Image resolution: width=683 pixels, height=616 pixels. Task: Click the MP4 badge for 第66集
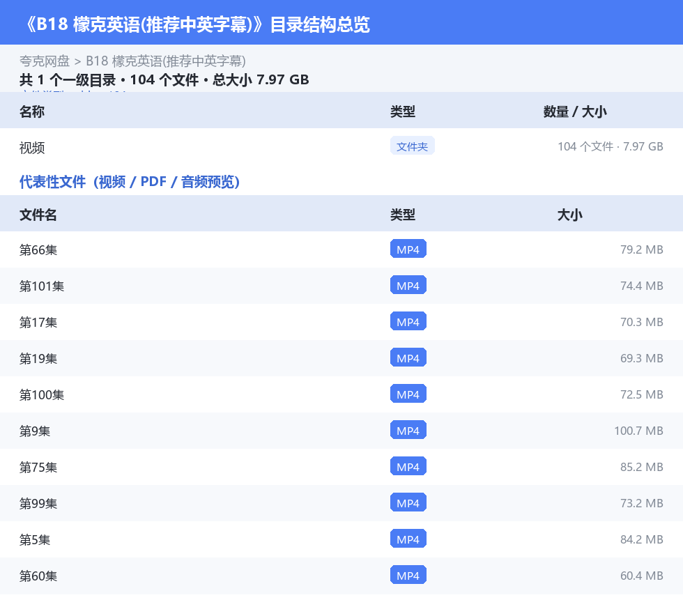(x=408, y=249)
